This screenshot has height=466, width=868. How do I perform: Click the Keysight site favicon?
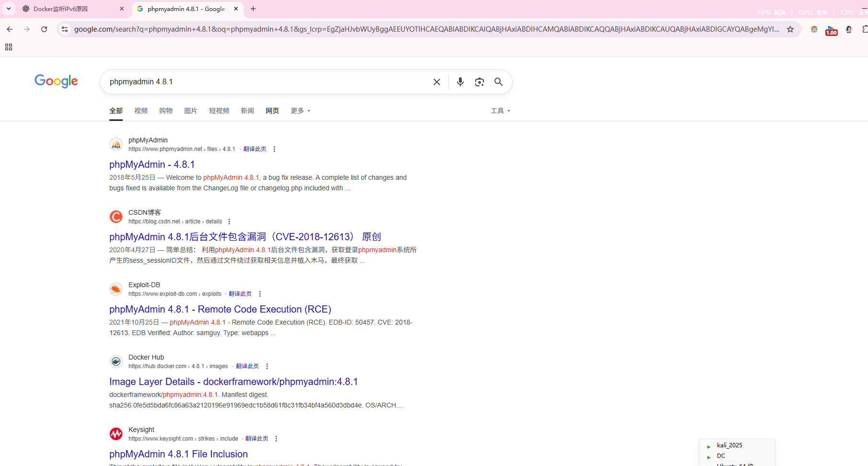point(116,434)
